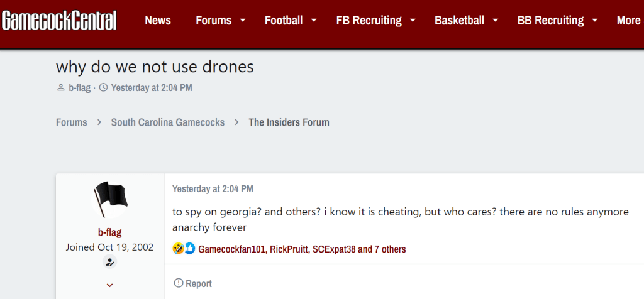Click the GamecockCentral site logo
The height and width of the screenshot is (299, 644).
pos(60,21)
